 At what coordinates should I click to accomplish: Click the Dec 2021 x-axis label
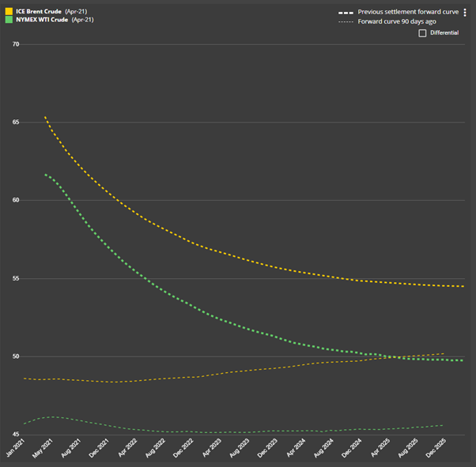99,448
